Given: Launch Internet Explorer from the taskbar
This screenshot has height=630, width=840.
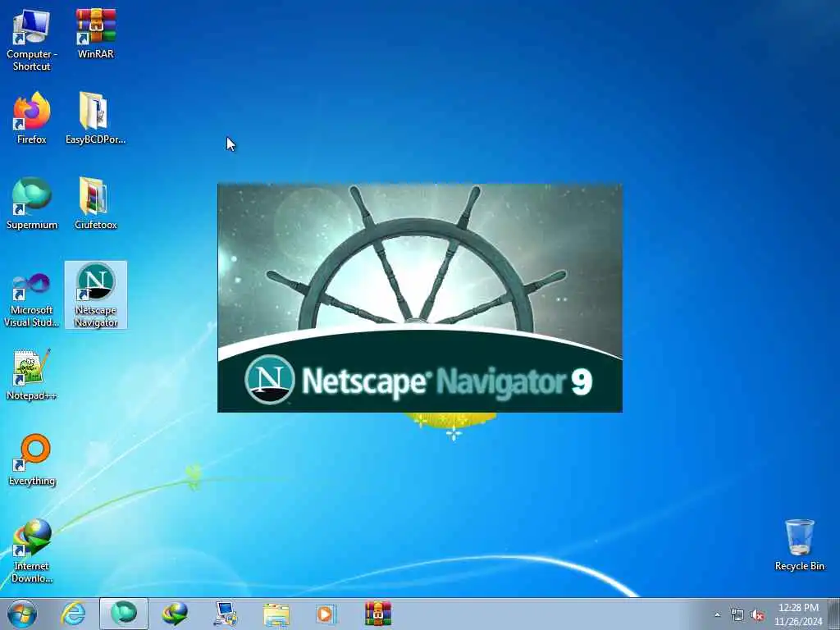Looking at the screenshot, I should pos(73,614).
